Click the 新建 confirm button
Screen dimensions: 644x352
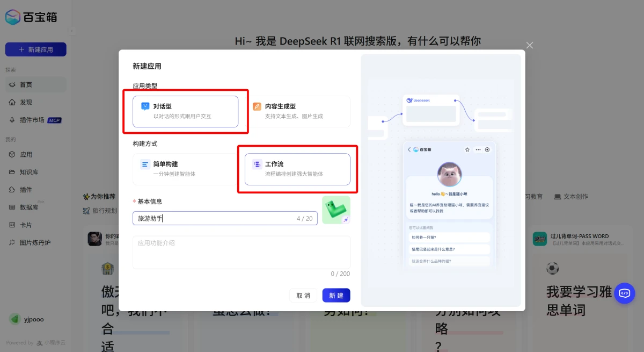coord(336,296)
